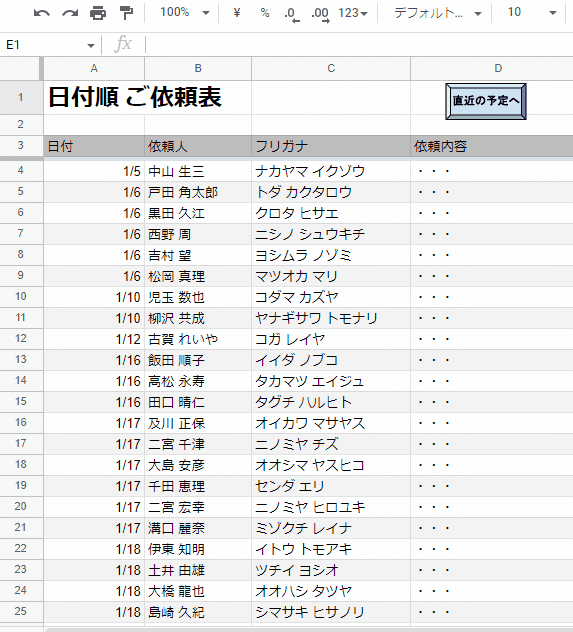Click the cell 黒田 久江

click(x=198, y=213)
